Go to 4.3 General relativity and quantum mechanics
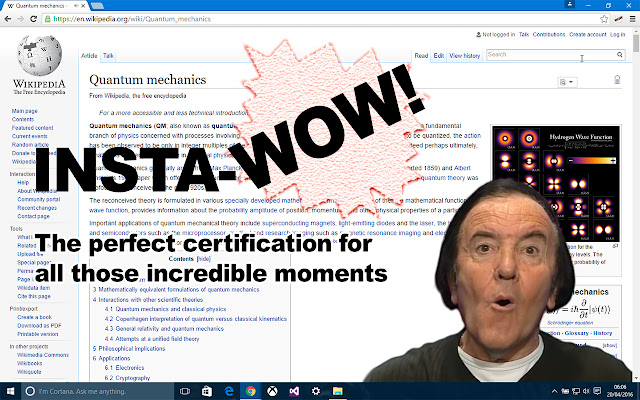 tap(164, 329)
